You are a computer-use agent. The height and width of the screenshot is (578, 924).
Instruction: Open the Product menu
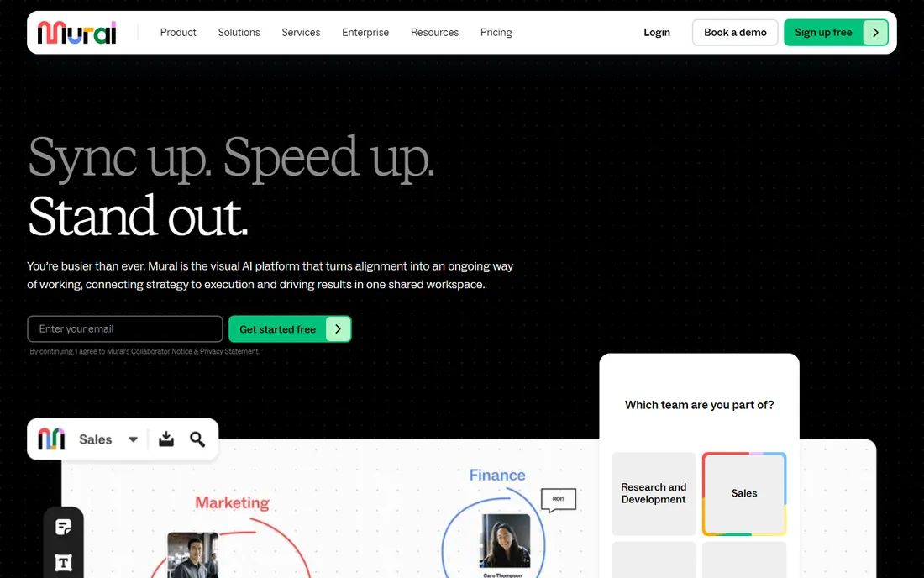click(178, 33)
